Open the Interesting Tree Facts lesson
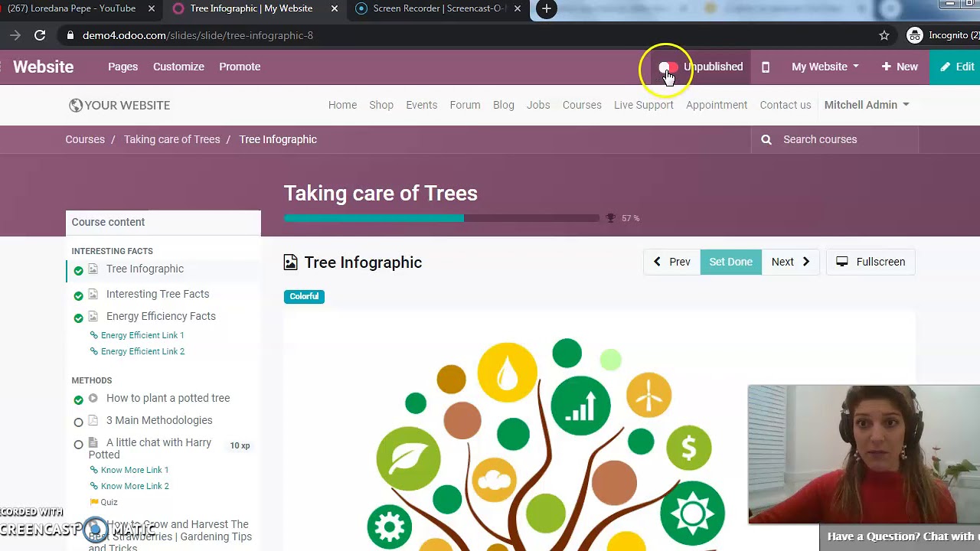The width and height of the screenshot is (980, 551). pyautogui.click(x=158, y=294)
